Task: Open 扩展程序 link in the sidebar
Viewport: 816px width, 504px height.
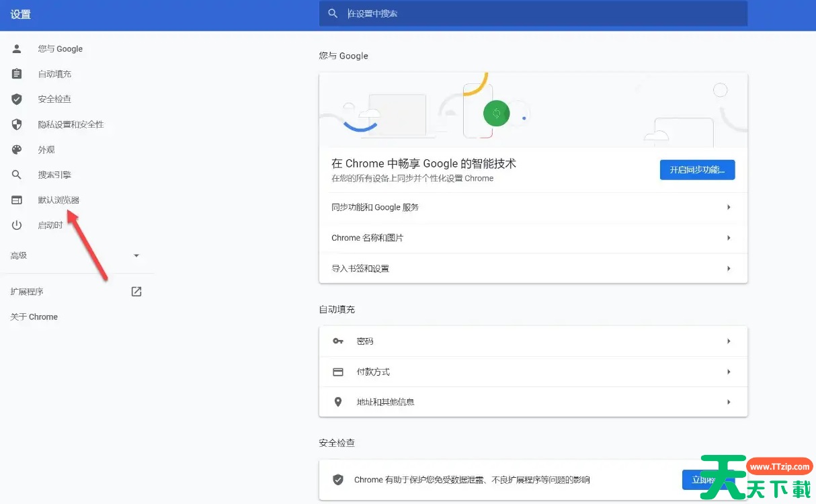Action: (x=27, y=292)
